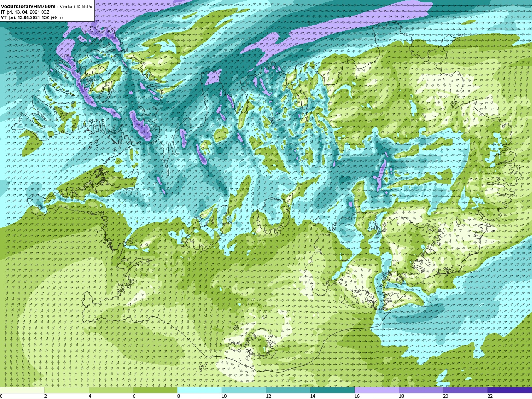Select the VT valid time line 15Z

tap(32, 17)
